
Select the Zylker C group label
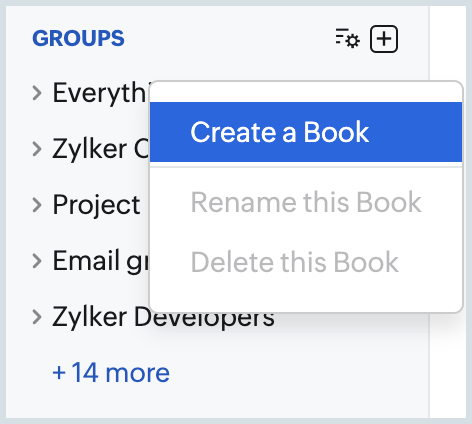click(101, 149)
